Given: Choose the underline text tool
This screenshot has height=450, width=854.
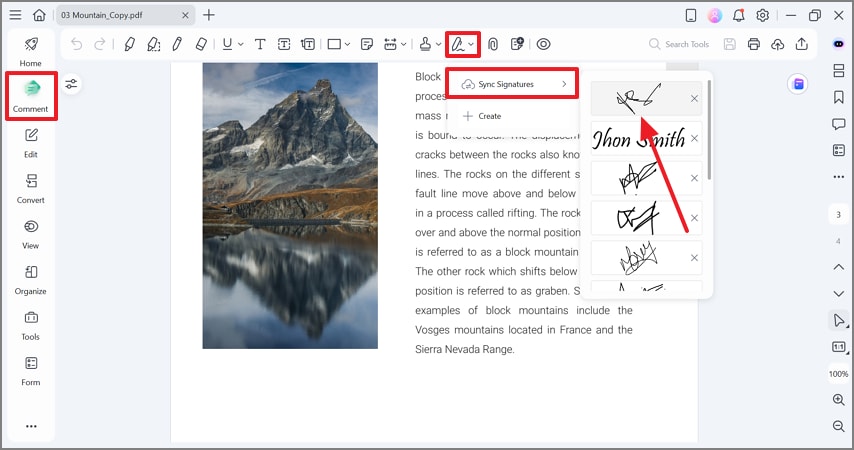Looking at the screenshot, I should pos(227,44).
